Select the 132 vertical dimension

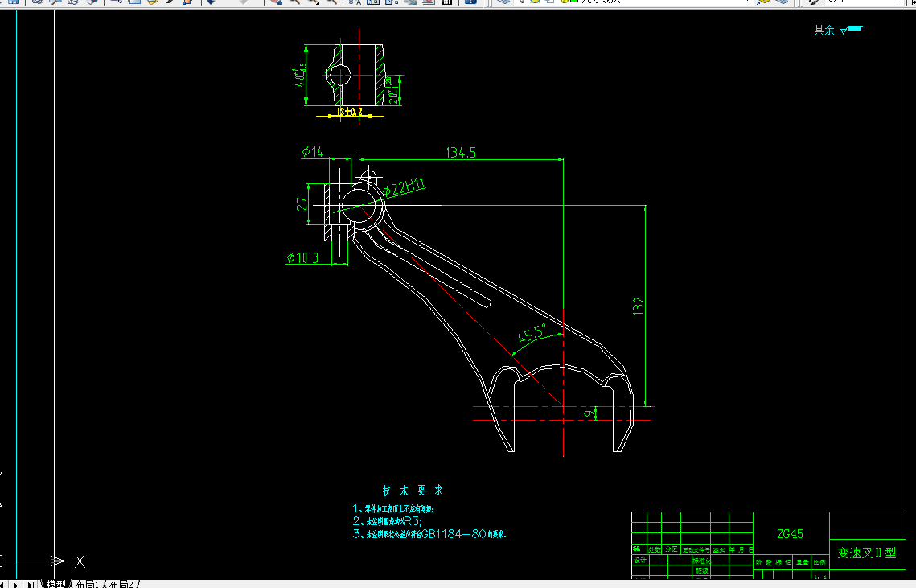(639, 306)
